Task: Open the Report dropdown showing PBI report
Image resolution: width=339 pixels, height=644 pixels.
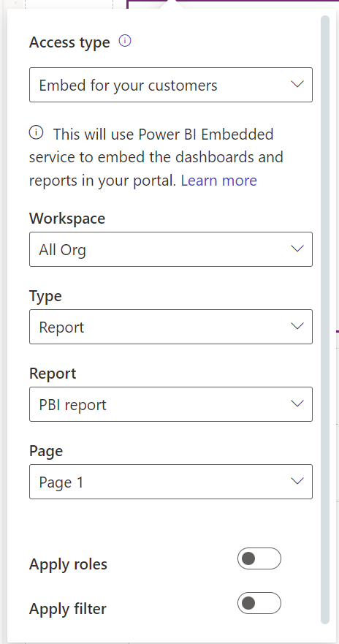Action: click(x=171, y=404)
